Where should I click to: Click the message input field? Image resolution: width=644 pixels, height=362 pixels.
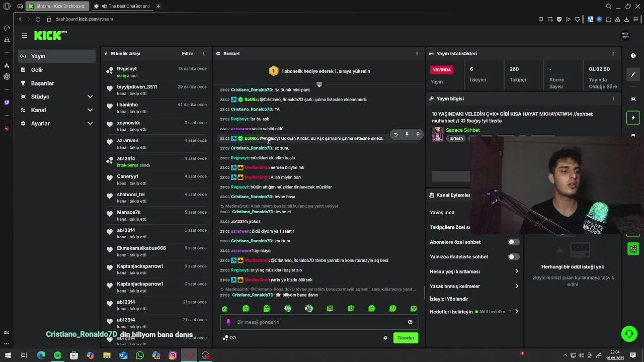click(x=319, y=322)
